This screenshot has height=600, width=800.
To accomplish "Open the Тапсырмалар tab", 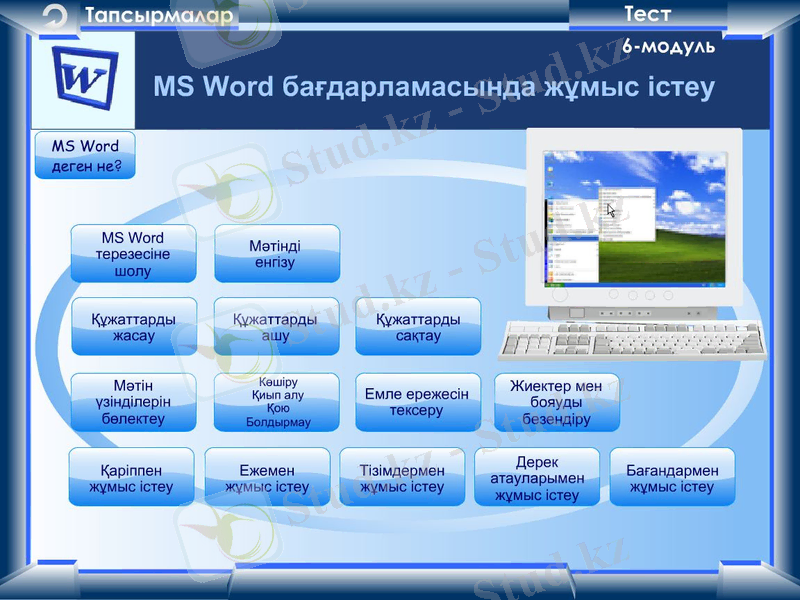I will coord(160,15).
